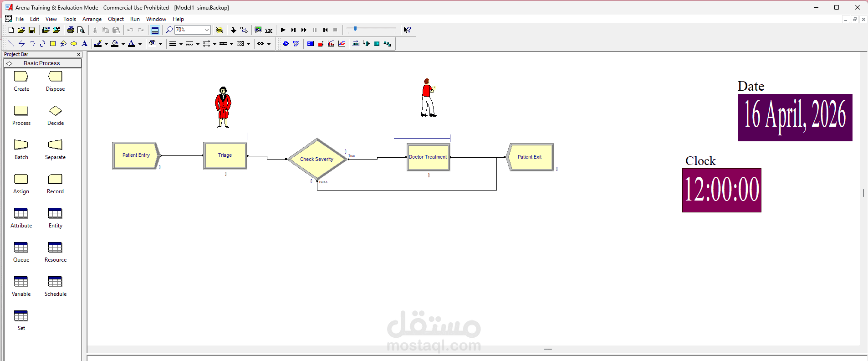The width and height of the screenshot is (868, 361).
Task: Open the View menu
Action: click(x=51, y=19)
